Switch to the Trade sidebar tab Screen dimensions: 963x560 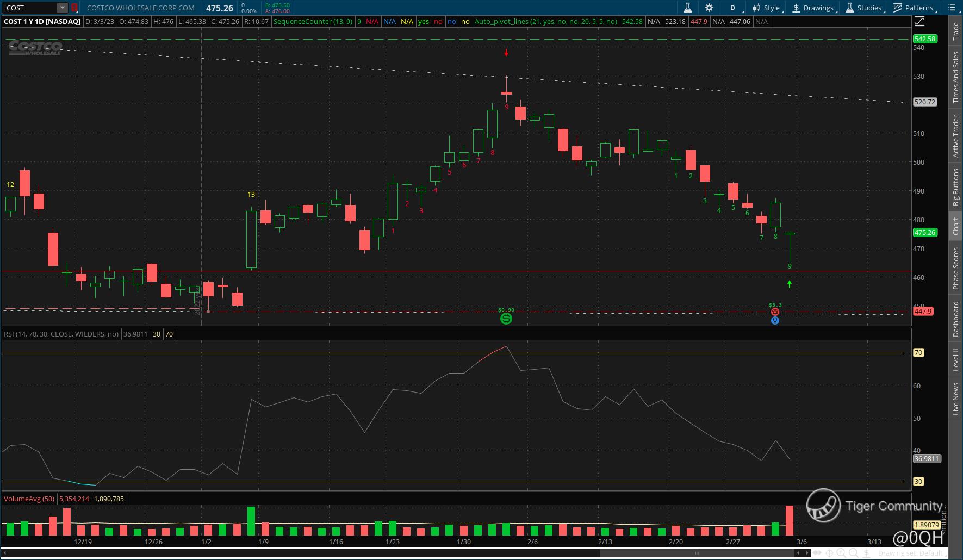pyautogui.click(x=955, y=32)
